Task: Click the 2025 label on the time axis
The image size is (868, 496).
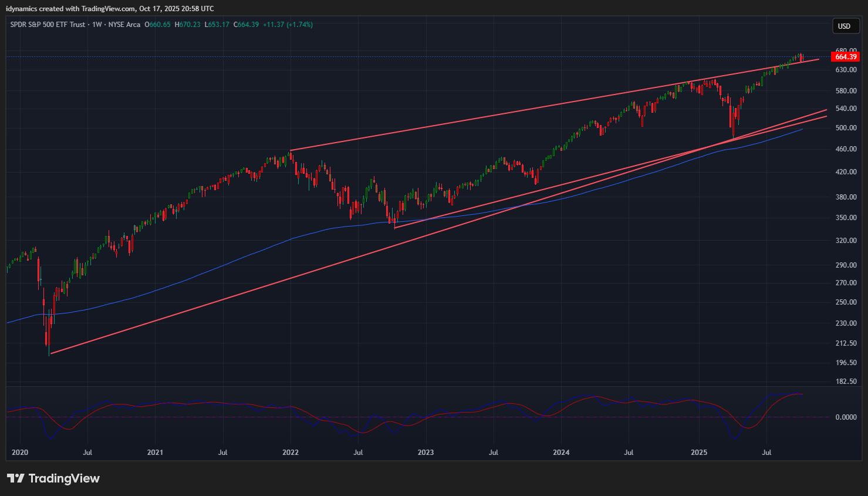Action: coord(699,453)
